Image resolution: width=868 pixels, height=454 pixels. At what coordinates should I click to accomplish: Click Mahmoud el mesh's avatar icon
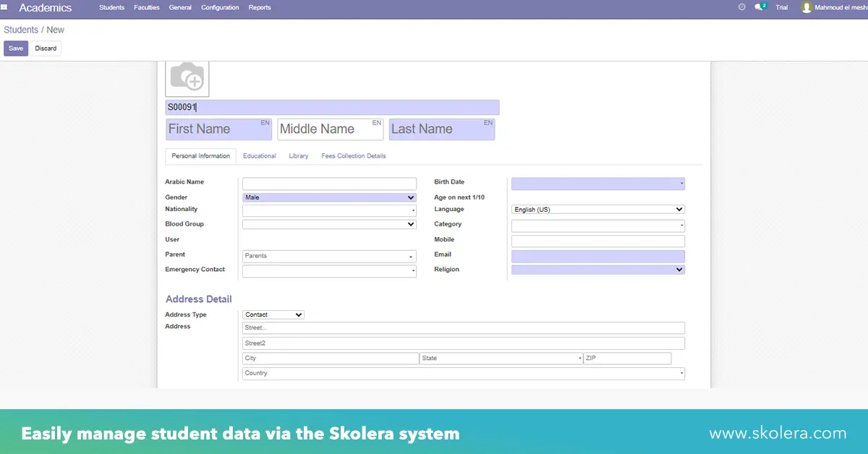tap(807, 8)
